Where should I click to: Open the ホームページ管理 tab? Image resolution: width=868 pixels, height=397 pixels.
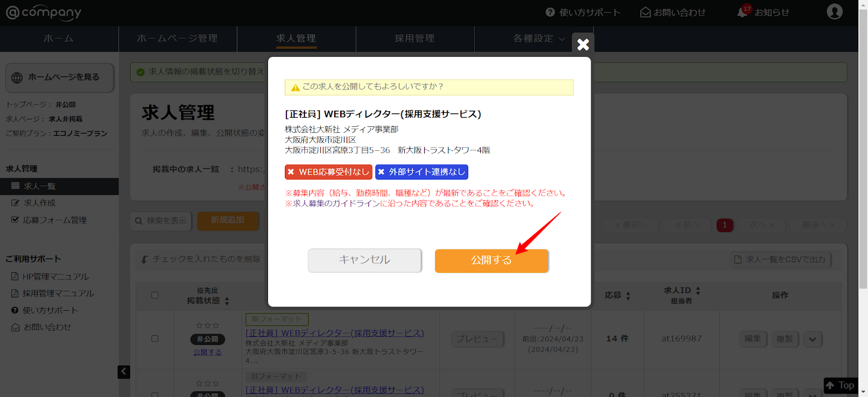click(x=177, y=39)
